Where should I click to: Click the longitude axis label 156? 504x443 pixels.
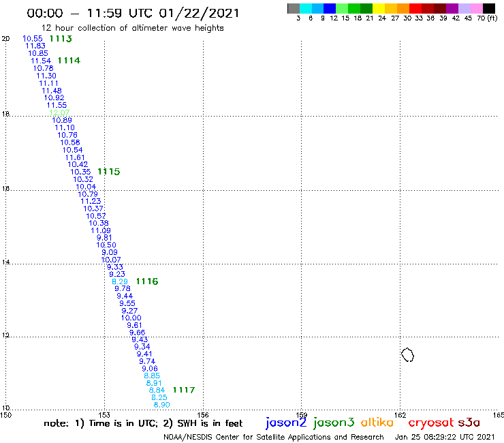[203, 415]
